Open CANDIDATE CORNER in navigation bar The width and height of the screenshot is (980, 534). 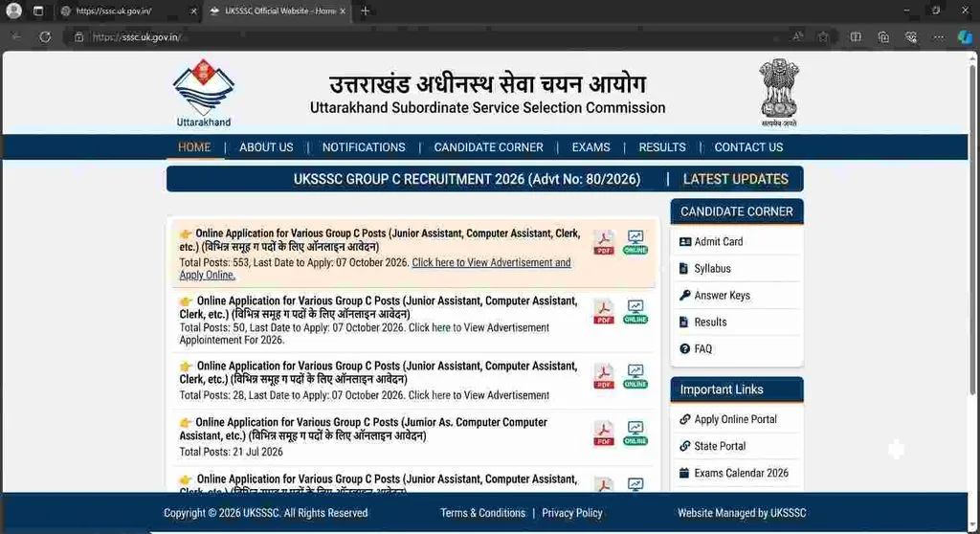[x=489, y=147]
